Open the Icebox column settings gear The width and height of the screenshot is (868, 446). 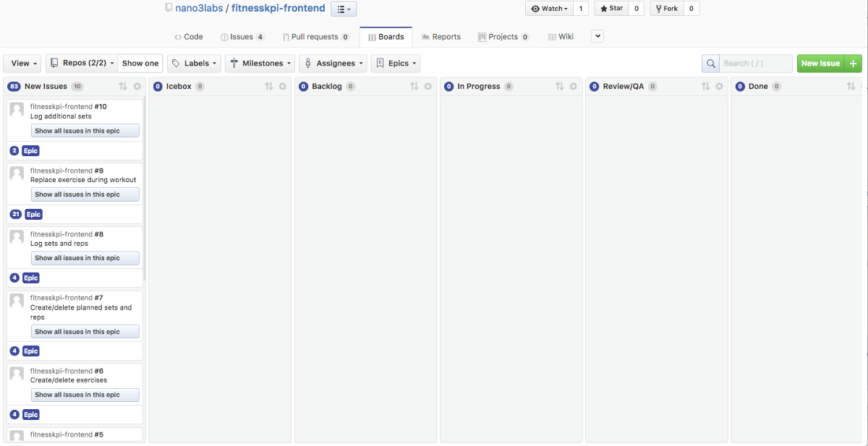click(x=283, y=87)
